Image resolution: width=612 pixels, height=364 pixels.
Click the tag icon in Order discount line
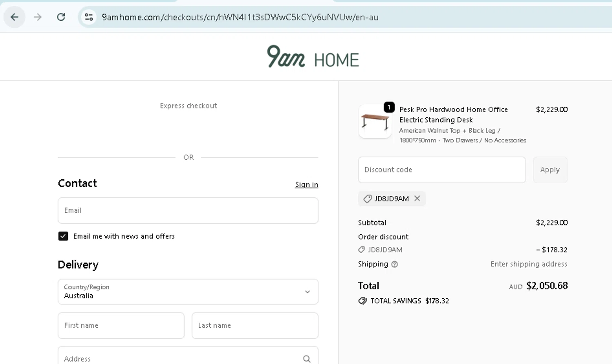click(x=361, y=250)
